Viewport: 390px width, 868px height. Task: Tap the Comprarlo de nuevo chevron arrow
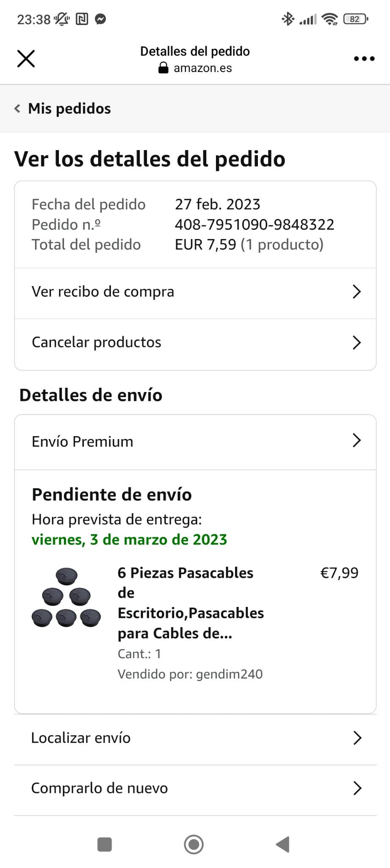pos(357,788)
